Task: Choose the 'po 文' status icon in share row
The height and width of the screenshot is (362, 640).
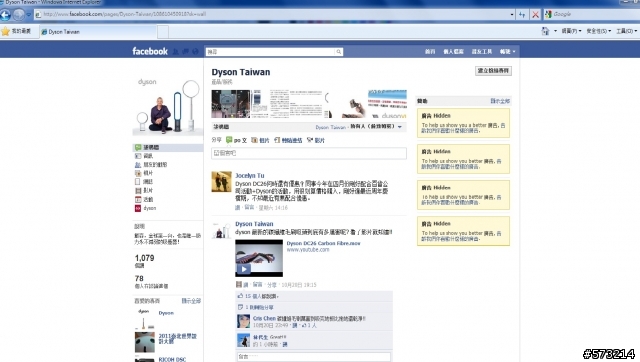Action: 229,140
